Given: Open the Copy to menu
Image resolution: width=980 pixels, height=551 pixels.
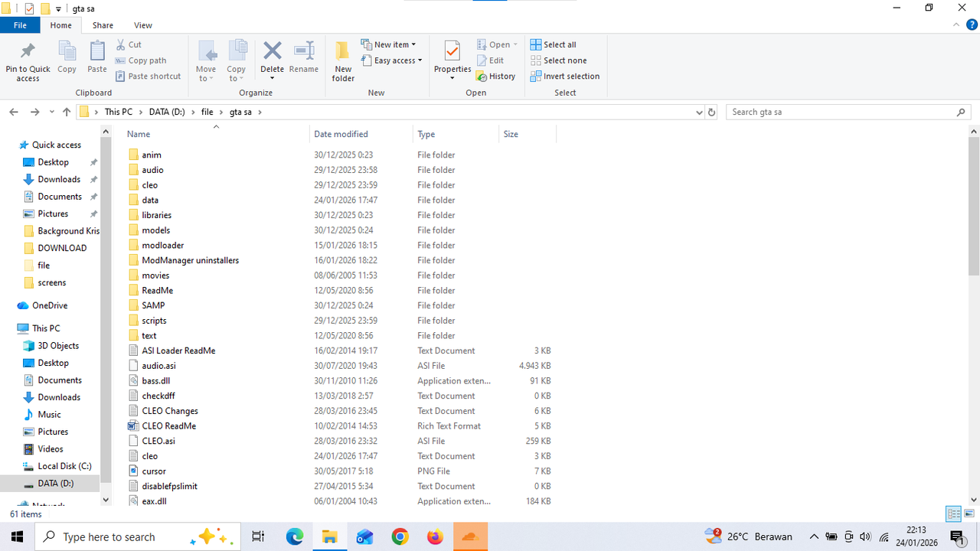Looking at the screenshot, I should click(237, 61).
